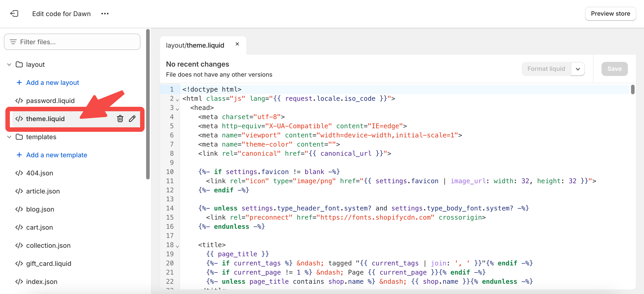Open password.liquid file
644x294 pixels.
(x=50, y=101)
